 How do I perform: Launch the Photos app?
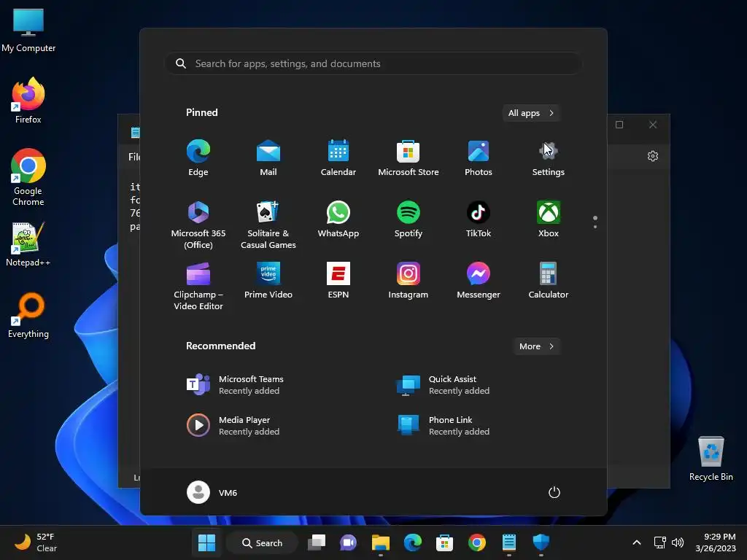click(479, 158)
